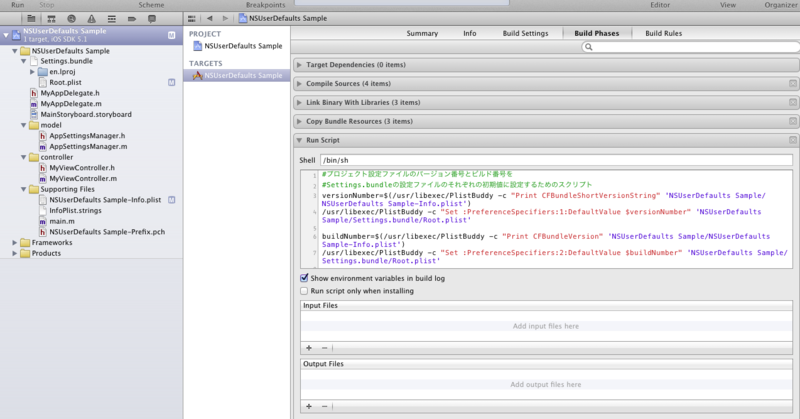This screenshot has width=800, height=419.
Task: Add an output file with plus button
Action: point(309,407)
